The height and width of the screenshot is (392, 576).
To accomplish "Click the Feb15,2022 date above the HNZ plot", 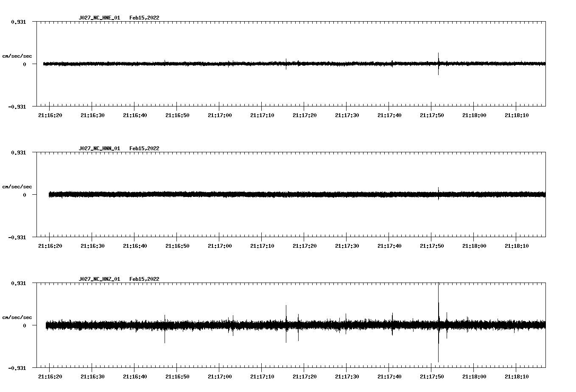I will click(x=144, y=279).
